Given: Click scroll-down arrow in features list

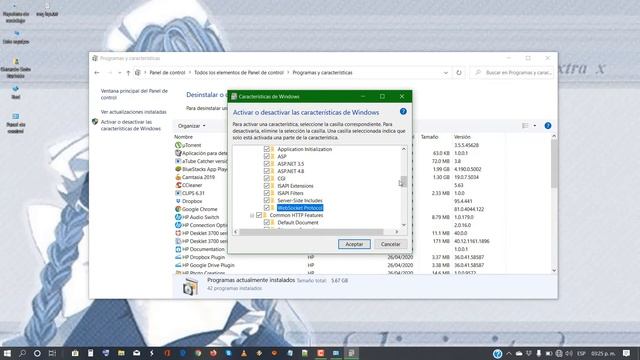Looking at the screenshot, I should click(x=404, y=224).
